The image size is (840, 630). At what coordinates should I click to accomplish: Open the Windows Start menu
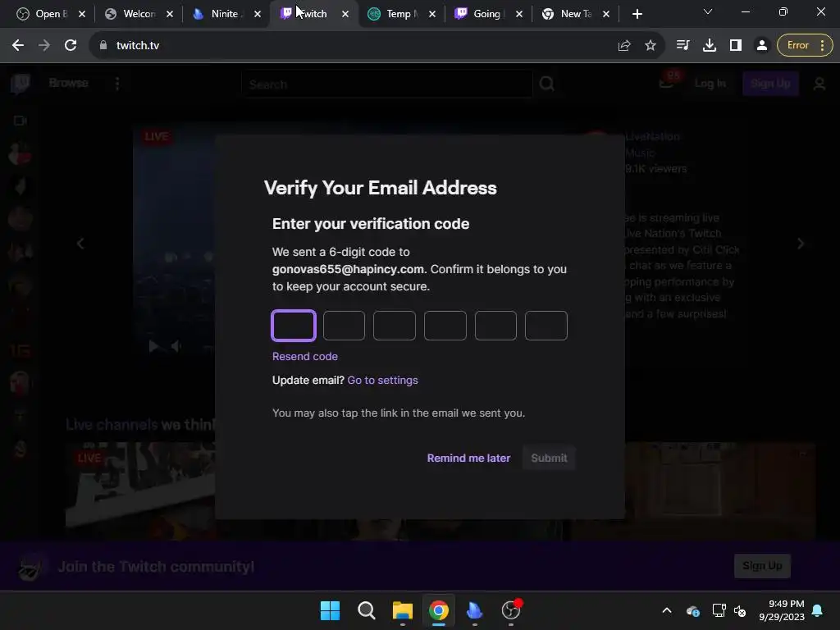pos(330,610)
